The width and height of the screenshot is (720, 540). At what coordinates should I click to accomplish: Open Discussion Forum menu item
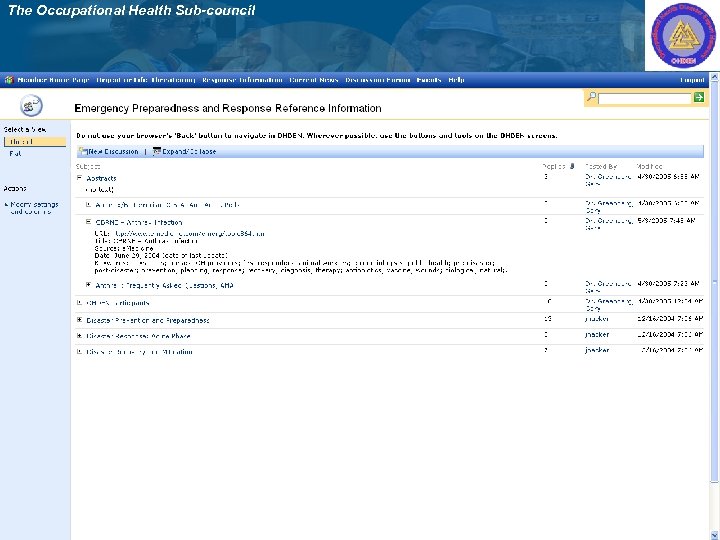pyautogui.click(x=377, y=80)
